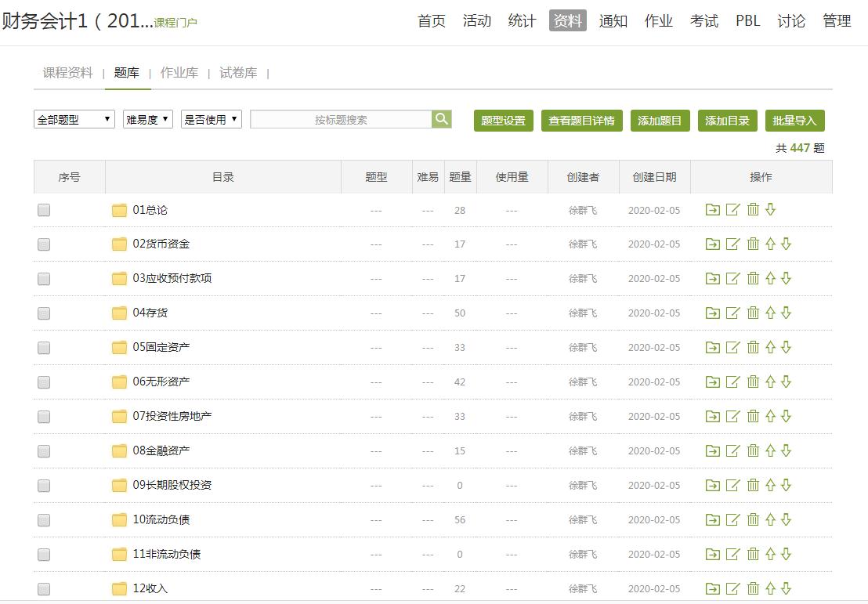Open the 07投资性房地产 folder
Viewport: 868px width, 604px height.
tap(172, 417)
